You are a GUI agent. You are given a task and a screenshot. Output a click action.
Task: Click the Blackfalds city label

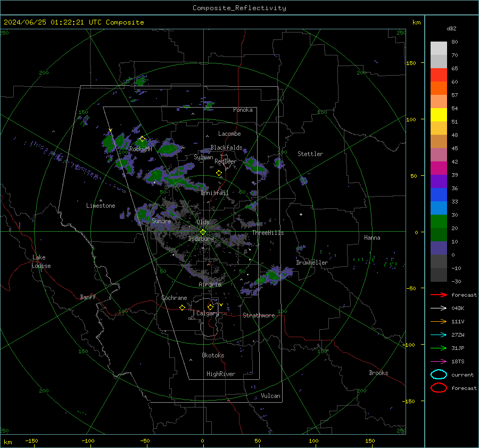pos(226,148)
